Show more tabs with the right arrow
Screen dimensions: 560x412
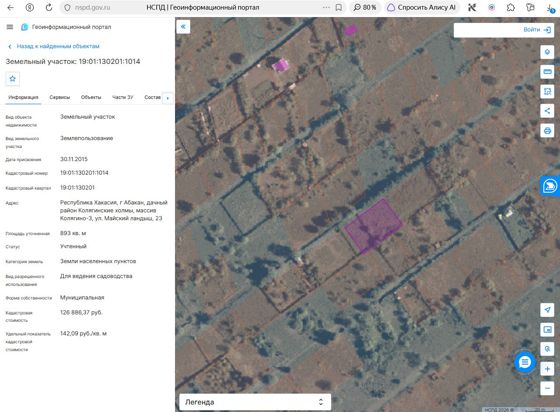coord(168,98)
